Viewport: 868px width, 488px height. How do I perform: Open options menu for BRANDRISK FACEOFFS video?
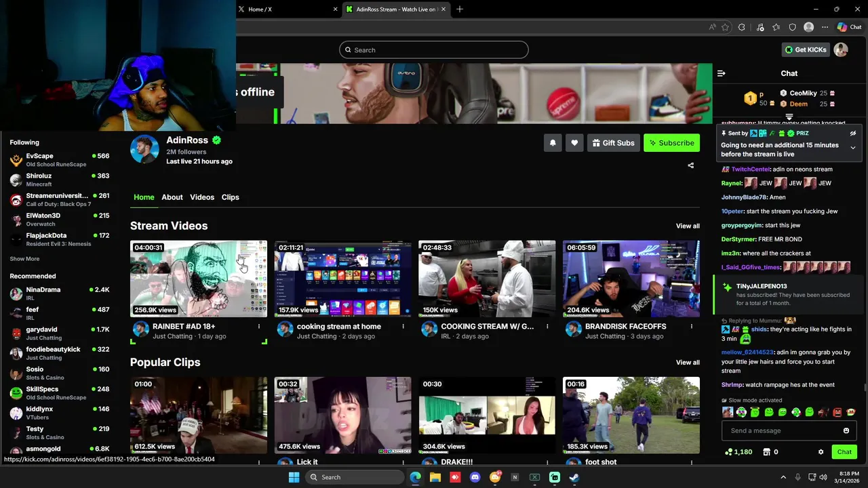pos(692,327)
